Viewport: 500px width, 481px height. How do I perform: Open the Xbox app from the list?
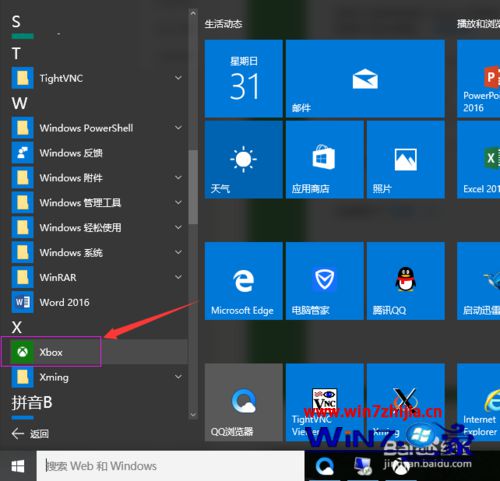[94, 352]
